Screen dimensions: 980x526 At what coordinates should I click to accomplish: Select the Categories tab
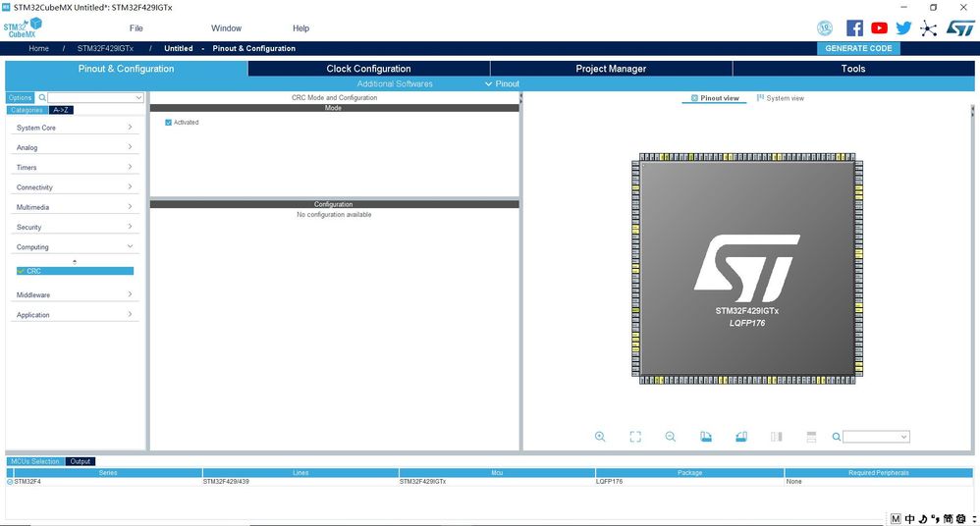[27, 110]
